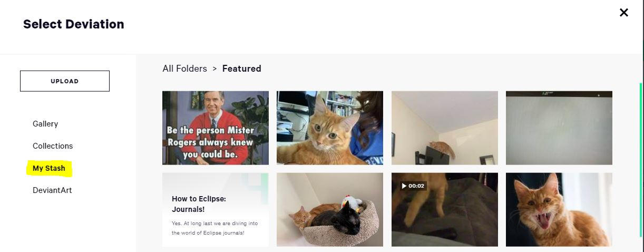Pick the blank gray screen thumbnail
This screenshot has width=644, height=252.
click(559, 128)
